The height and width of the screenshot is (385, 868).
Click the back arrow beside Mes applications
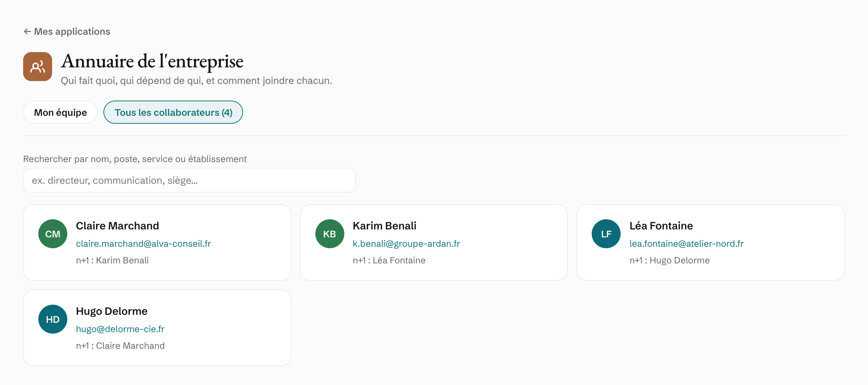click(27, 31)
